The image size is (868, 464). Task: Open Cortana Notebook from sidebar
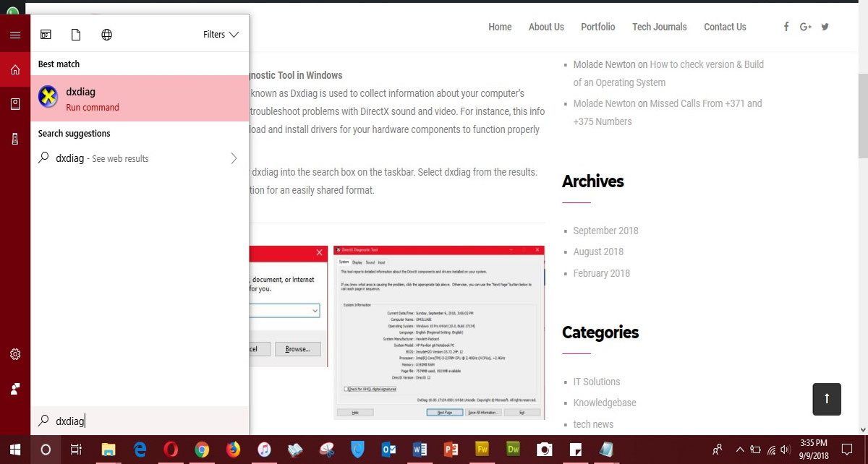point(15,105)
